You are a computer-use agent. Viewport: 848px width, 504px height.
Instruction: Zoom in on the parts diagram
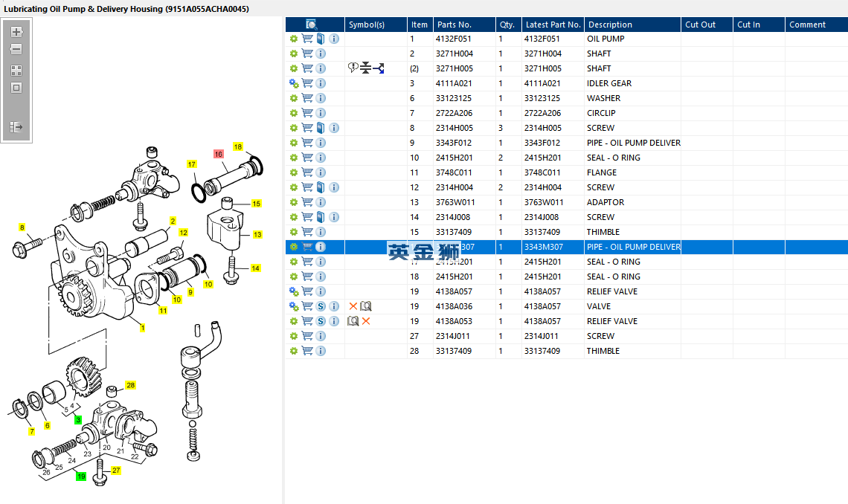[16, 32]
